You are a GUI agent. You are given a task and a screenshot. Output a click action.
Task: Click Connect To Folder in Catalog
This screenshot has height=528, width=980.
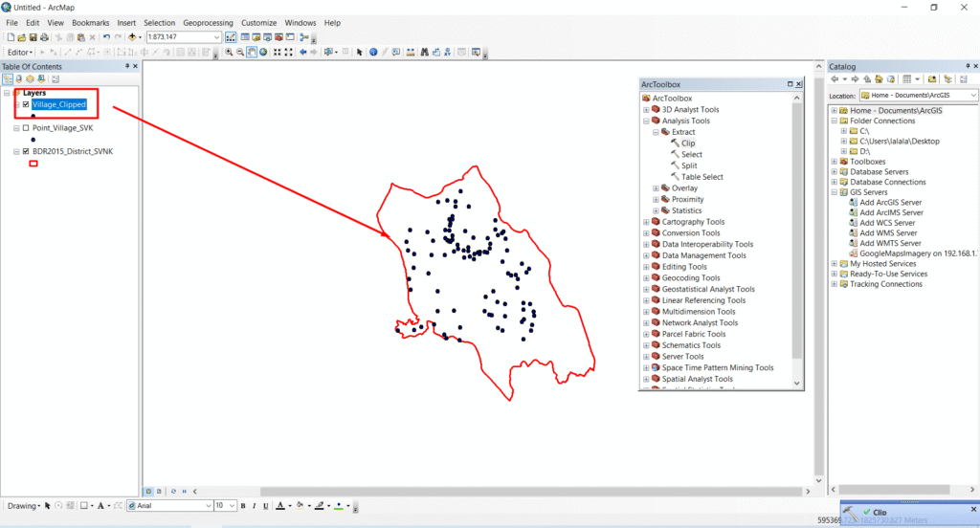click(932, 79)
